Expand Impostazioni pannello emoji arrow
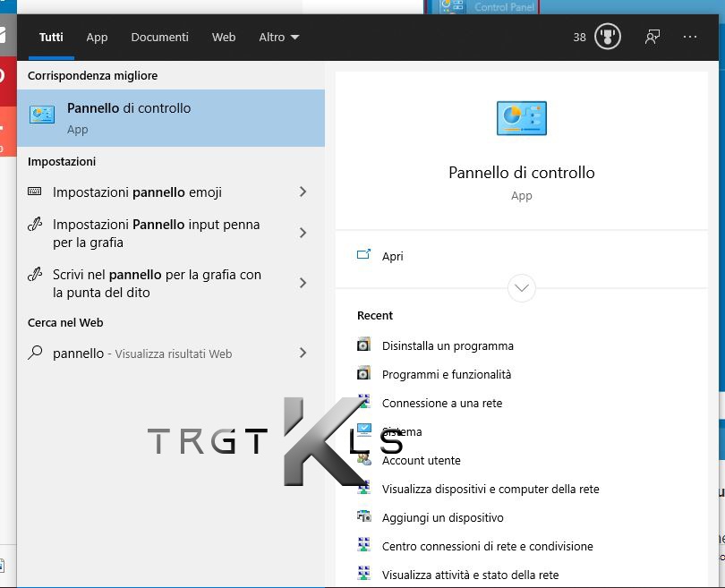Image resolution: width=725 pixels, height=588 pixels. [x=303, y=192]
